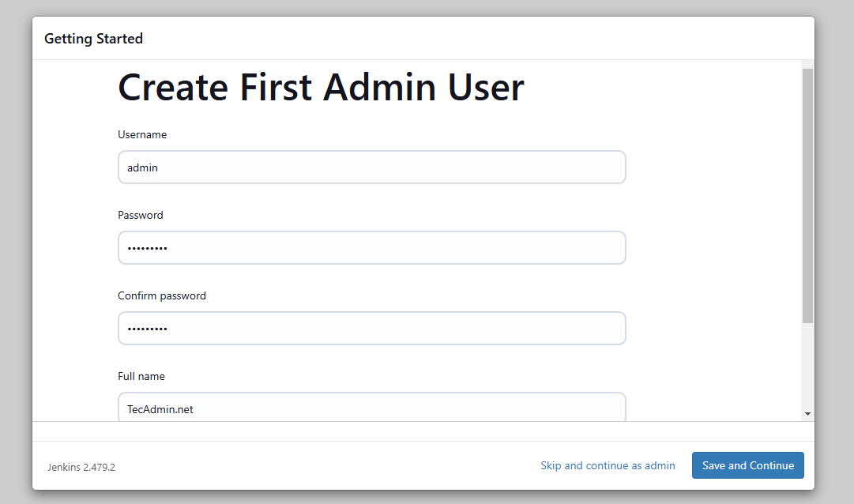Click the Jenkins 2.479.2 version text

81,467
